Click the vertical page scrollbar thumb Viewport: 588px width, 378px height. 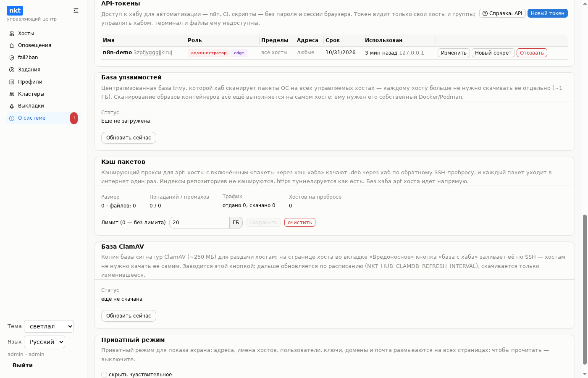pos(585,290)
